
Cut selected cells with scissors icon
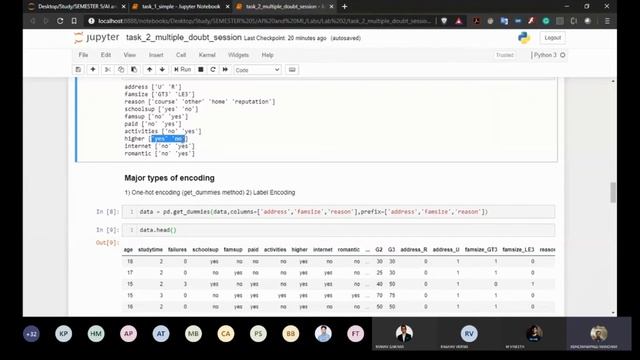(x=108, y=70)
